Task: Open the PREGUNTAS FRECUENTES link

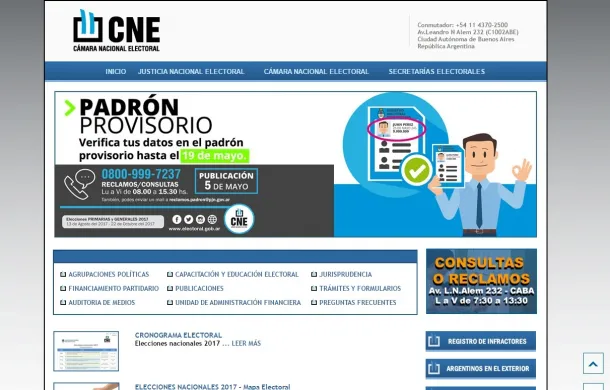Action: [358, 302]
